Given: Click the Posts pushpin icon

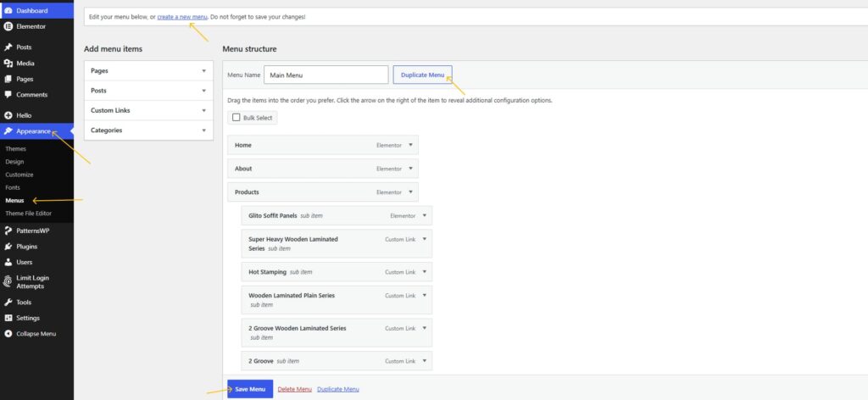Looking at the screenshot, I should [8, 47].
